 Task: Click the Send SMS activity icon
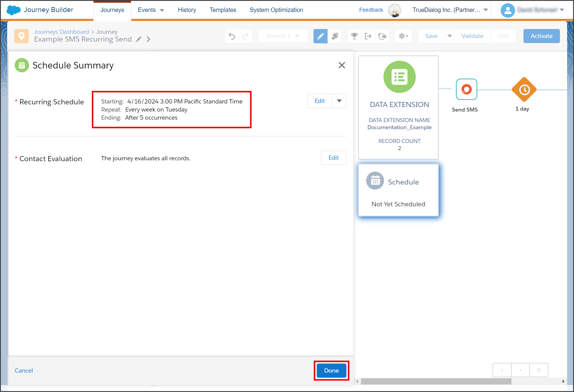466,89
